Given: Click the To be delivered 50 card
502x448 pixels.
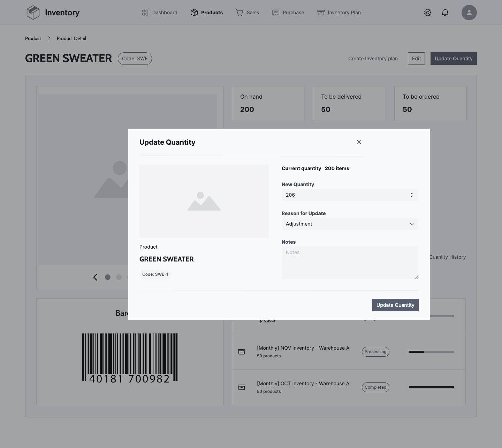Looking at the screenshot, I should tap(349, 104).
